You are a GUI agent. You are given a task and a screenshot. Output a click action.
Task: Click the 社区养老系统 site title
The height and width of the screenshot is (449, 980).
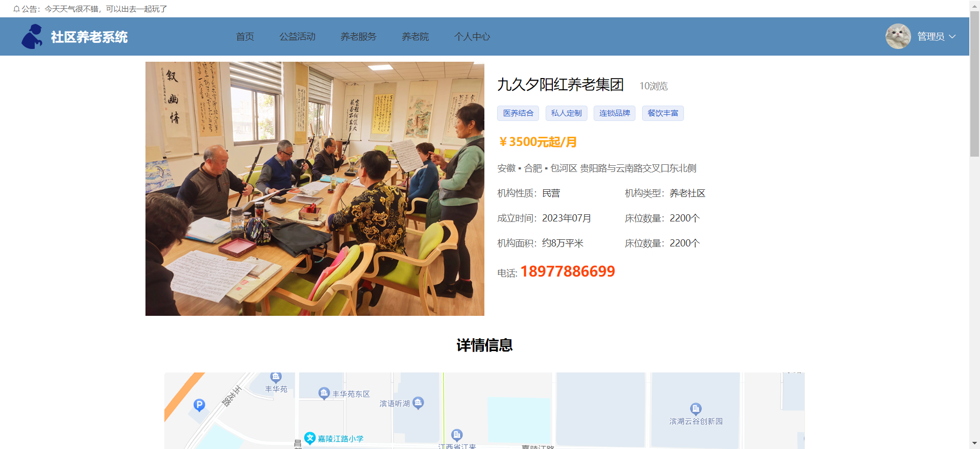(x=89, y=37)
